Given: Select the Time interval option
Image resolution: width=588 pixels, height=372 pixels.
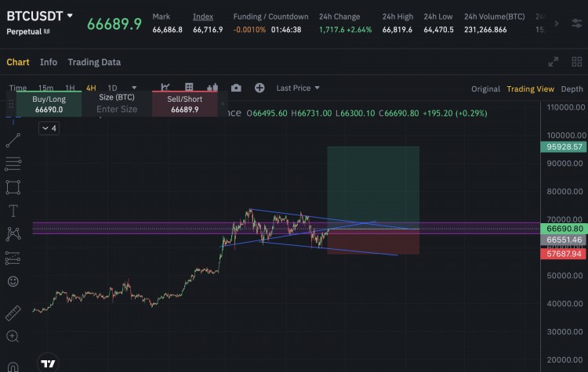Looking at the screenshot, I should 17,88.
